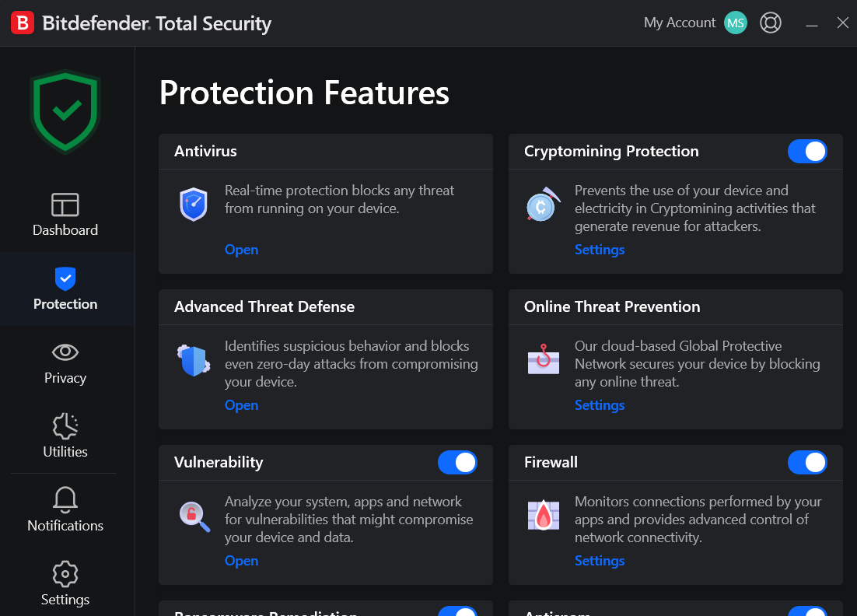
Task: Click the Protection Features heading
Action: point(304,93)
